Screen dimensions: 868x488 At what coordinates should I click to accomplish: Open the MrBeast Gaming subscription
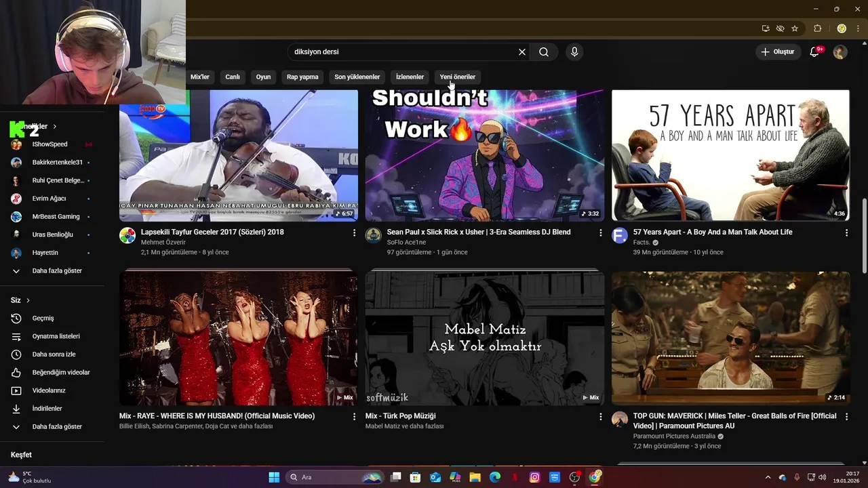click(x=52, y=216)
